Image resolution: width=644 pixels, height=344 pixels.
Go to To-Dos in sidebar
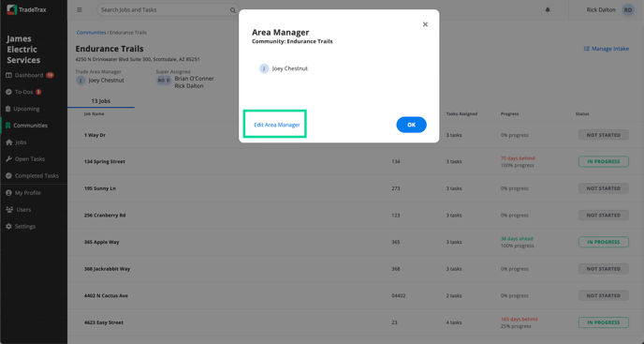[x=23, y=92]
